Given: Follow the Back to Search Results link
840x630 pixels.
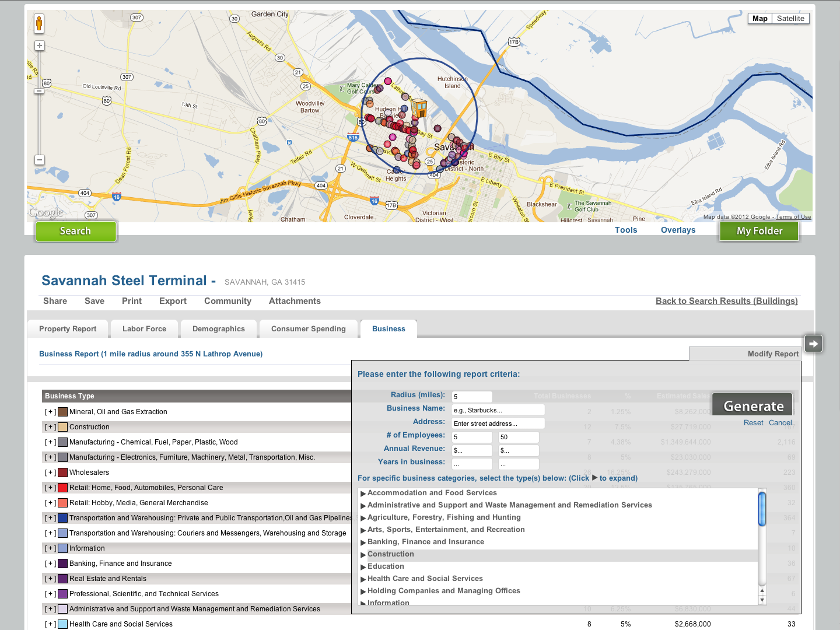Looking at the screenshot, I should (726, 301).
